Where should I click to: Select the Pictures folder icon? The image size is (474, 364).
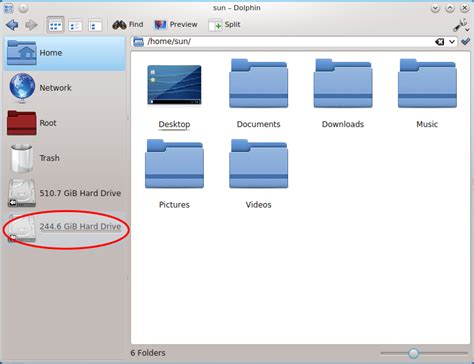pyautogui.click(x=174, y=164)
